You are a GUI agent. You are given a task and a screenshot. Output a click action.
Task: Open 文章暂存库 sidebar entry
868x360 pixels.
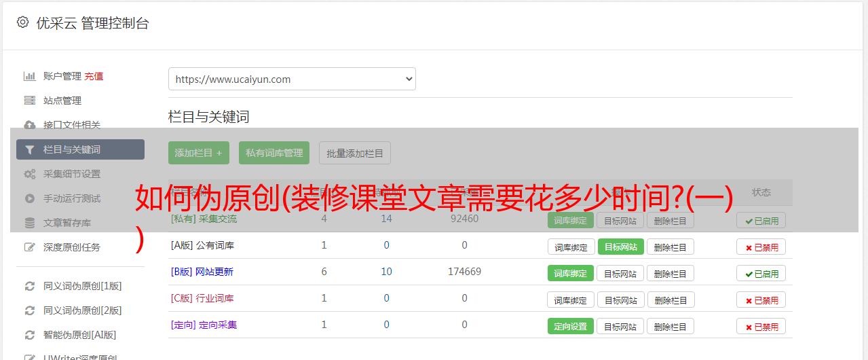tap(67, 223)
